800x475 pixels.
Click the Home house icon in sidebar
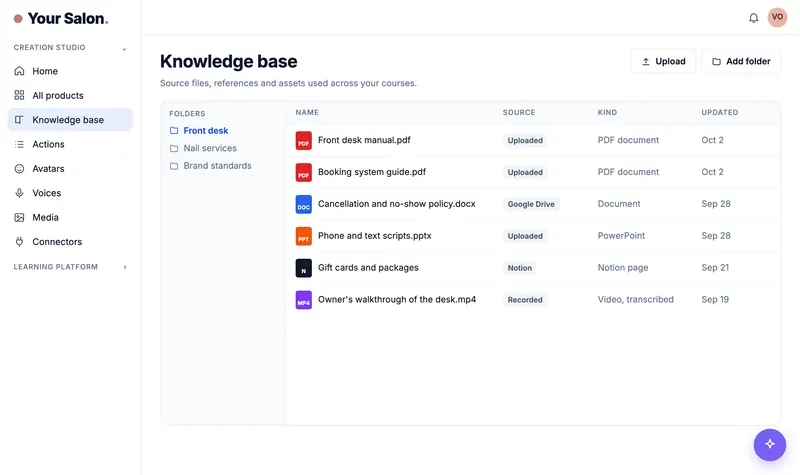tap(19, 71)
